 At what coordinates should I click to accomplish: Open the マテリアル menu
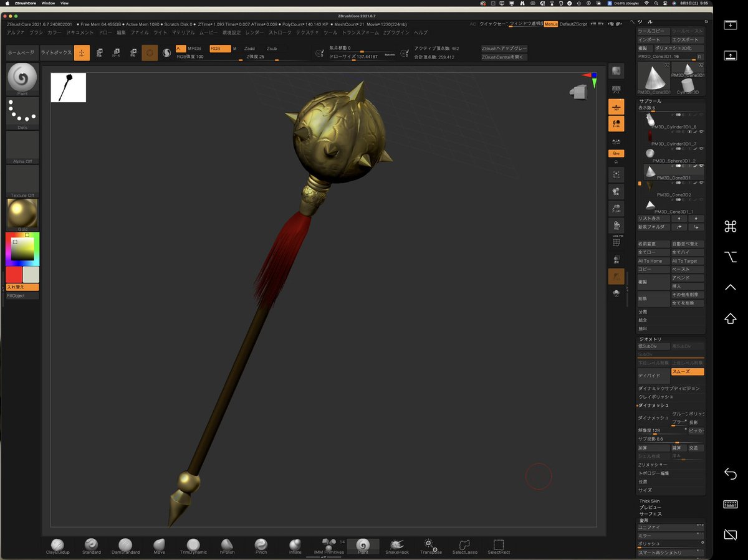(x=183, y=32)
